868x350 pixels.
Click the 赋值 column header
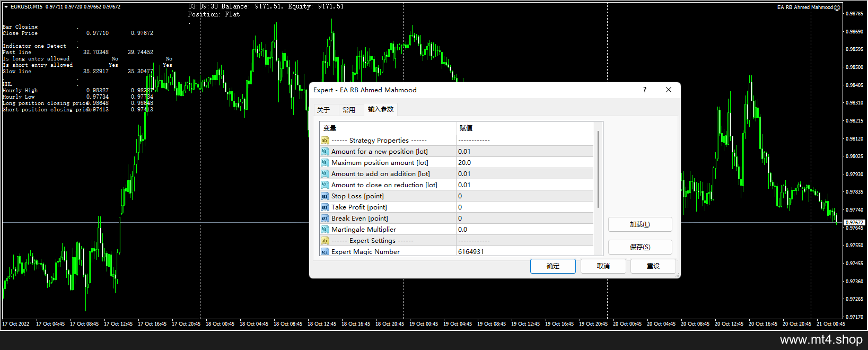(x=524, y=128)
